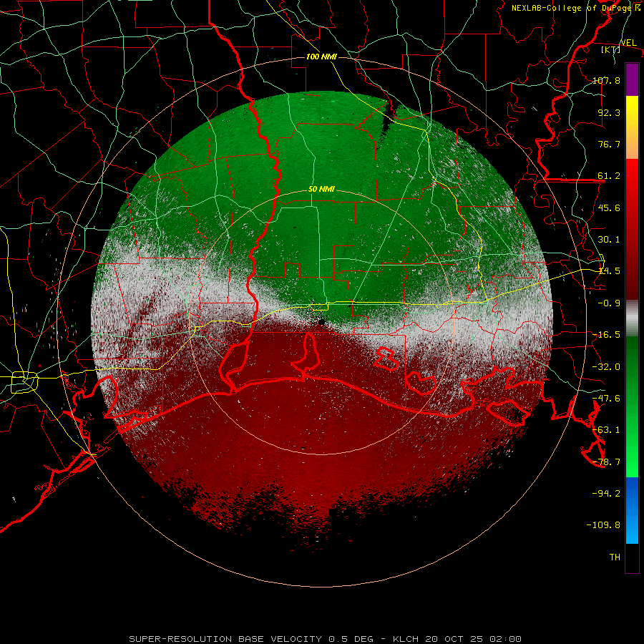Pick the blue segment of color bar
Screen dimensions: 644x644
[x=632, y=510]
